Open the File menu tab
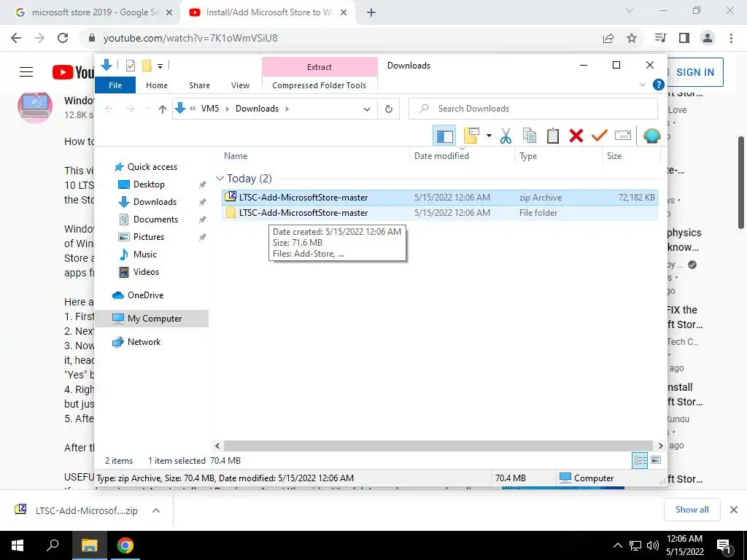The width and height of the screenshot is (747, 560). (x=115, y=85)
